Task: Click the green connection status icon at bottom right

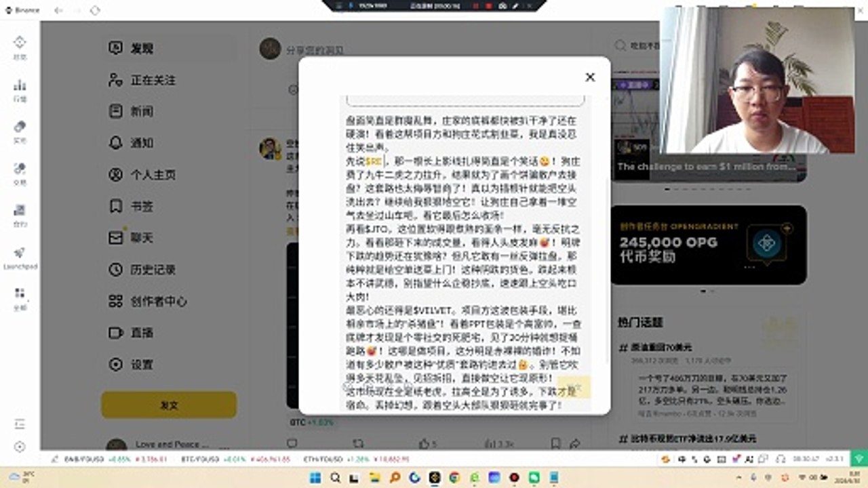Action: (x=859, y=460)
